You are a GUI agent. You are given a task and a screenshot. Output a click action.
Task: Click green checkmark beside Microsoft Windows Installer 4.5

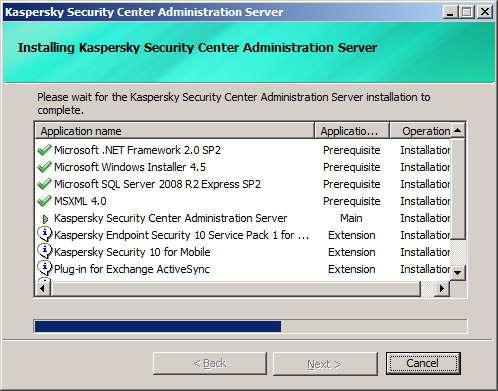(44, 167)
